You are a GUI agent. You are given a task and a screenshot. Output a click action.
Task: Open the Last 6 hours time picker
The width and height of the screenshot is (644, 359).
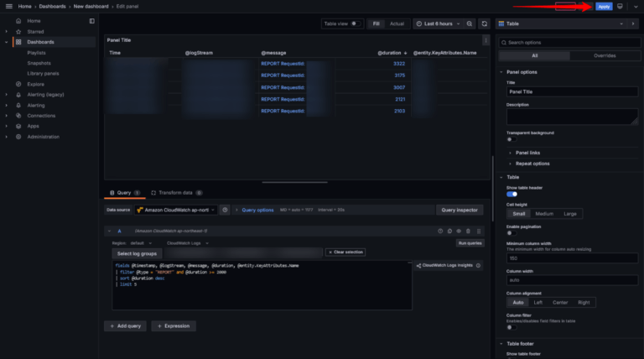(x=438, y=23)
